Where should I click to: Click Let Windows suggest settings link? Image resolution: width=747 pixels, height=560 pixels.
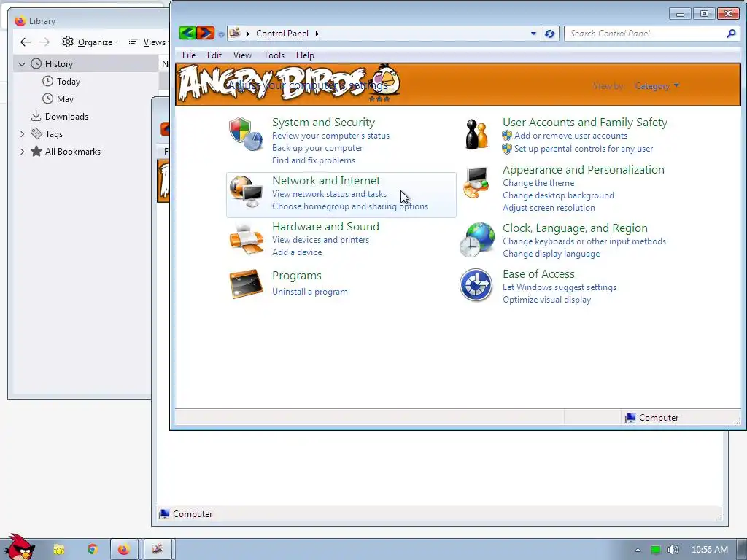click(560, 287)
